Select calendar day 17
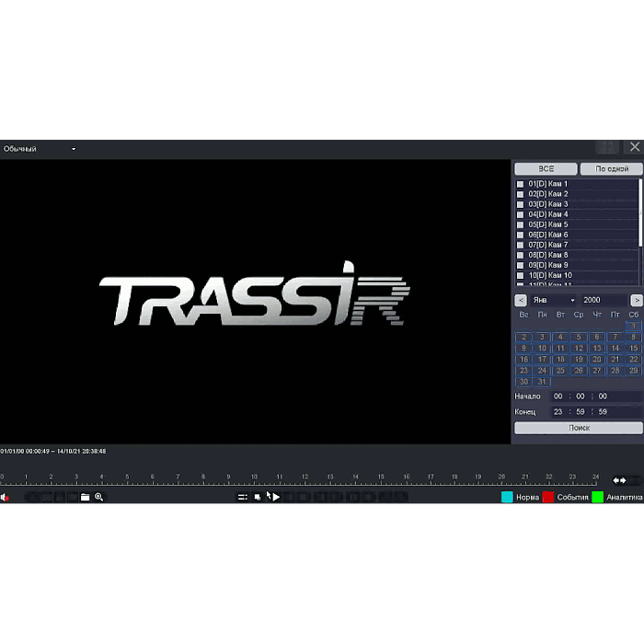The width and height of the screenshot is (644, 644). 542,360
